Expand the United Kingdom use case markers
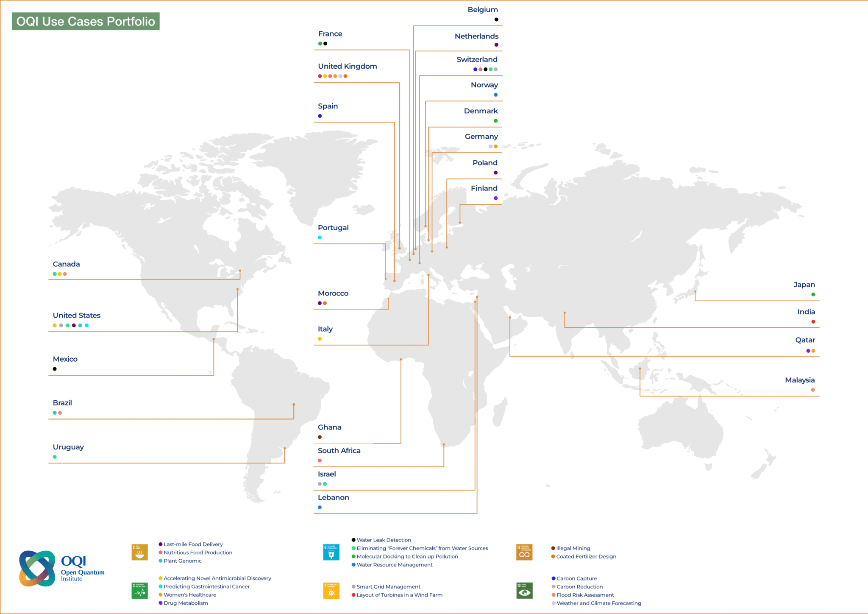Screen dimensions: 868x614 tap(332, 75)
